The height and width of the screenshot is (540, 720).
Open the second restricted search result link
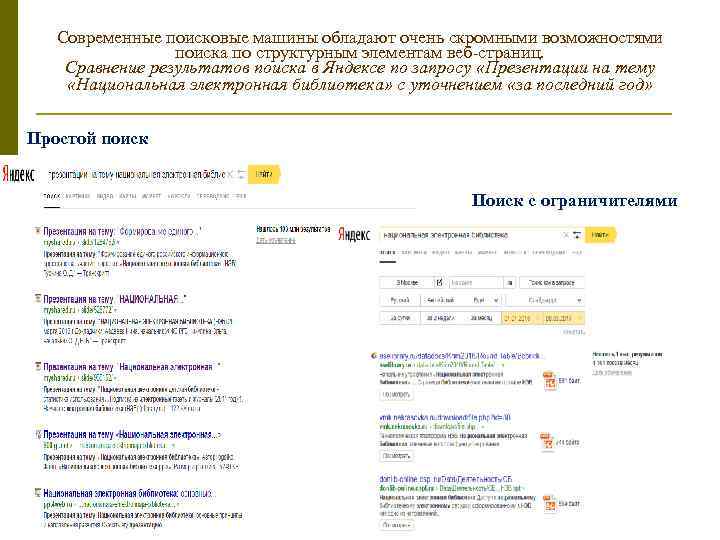click(x=445, y=417)
